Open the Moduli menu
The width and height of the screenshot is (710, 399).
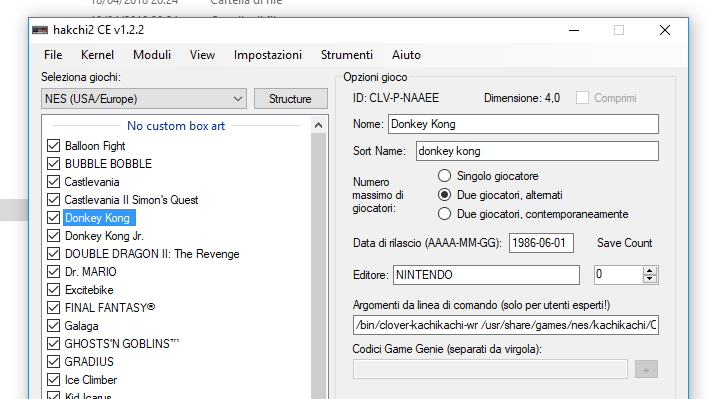(x=152, y=55)
